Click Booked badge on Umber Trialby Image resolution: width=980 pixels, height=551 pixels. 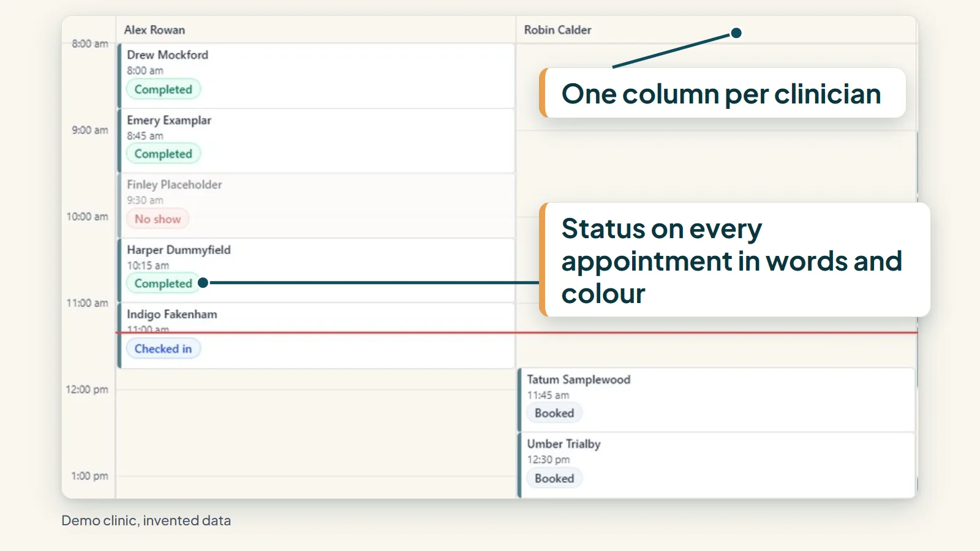click(554, 479)
